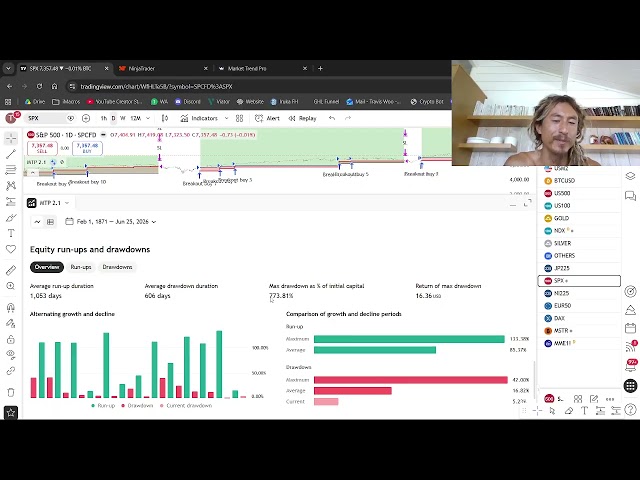
Task: Toggle stay in drawing mode pencil-lock icon
Action: [x=11, y=323]
